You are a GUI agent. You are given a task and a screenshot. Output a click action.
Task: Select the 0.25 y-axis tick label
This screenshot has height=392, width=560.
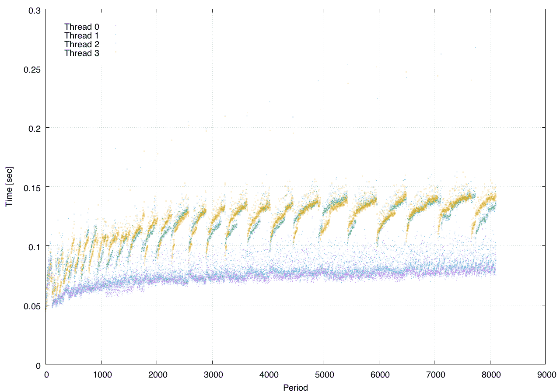[x=32, y=69]
